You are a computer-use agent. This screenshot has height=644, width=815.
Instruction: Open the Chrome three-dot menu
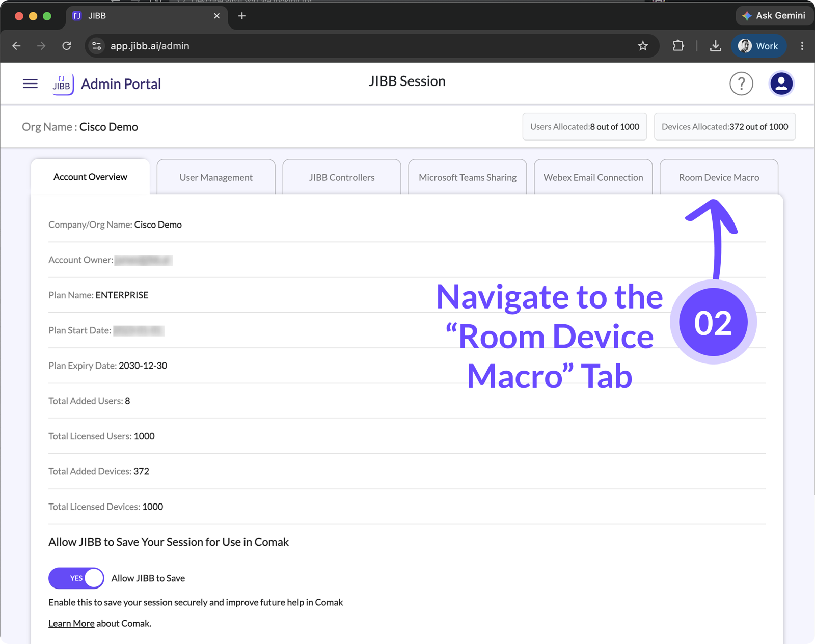[x=802, y=46]
